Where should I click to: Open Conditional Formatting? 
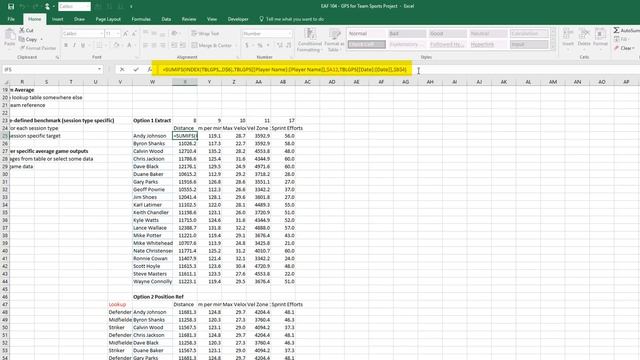309,40
